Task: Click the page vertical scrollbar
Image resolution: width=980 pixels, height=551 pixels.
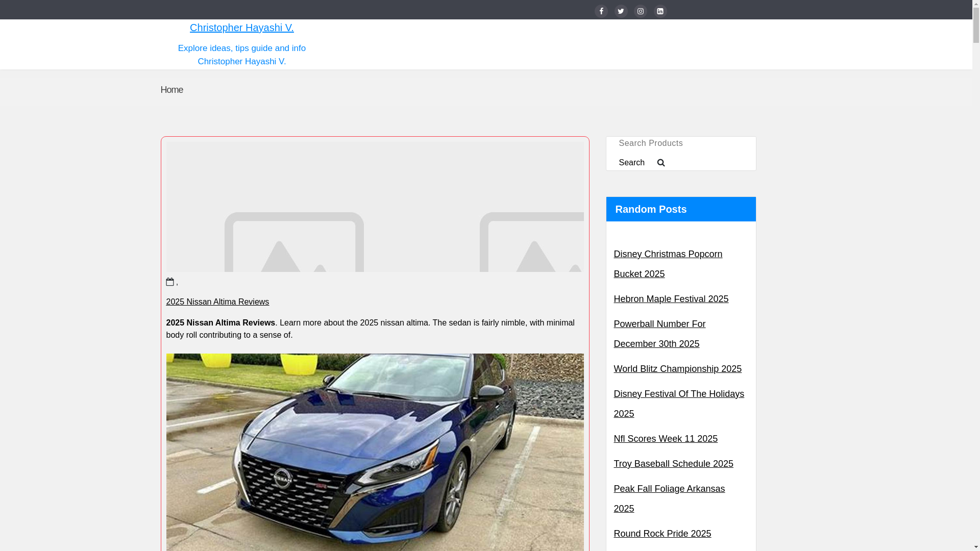Action: 976,275
